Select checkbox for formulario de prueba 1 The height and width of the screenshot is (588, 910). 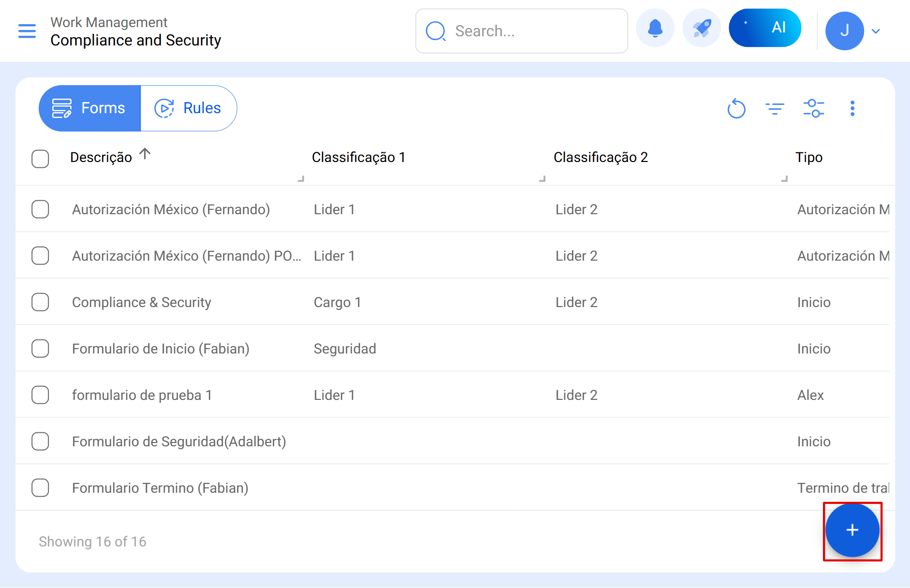(40, 395)
